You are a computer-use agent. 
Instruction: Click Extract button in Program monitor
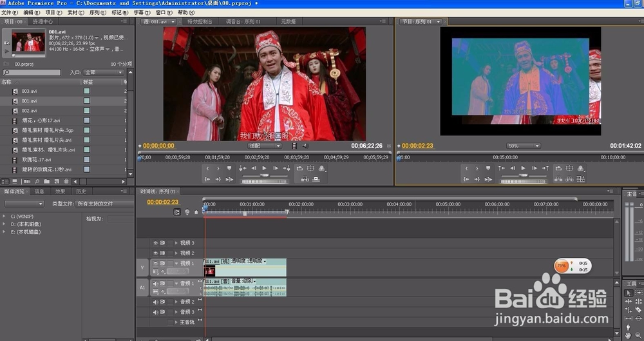(x=569, y=179)
